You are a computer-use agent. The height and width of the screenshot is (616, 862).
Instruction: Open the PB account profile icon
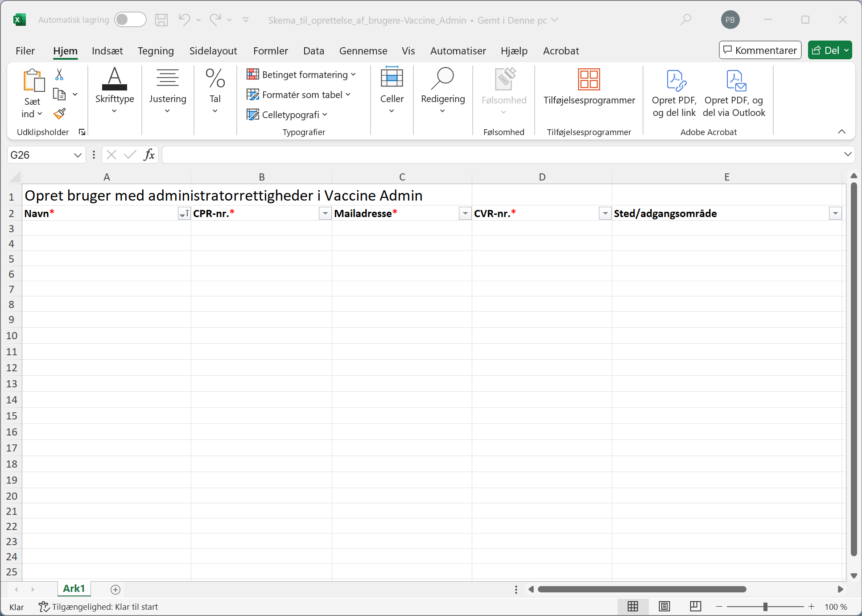730,20
